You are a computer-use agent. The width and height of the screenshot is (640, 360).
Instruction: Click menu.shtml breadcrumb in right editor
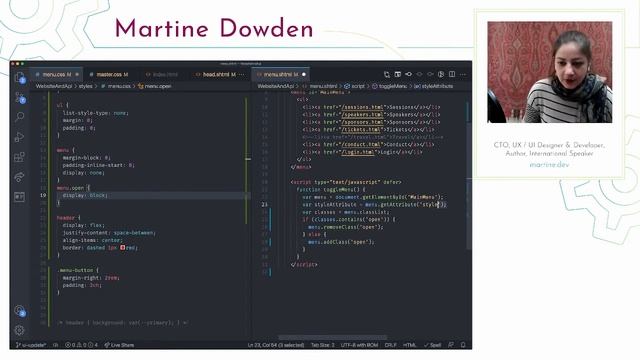(320, 86)
